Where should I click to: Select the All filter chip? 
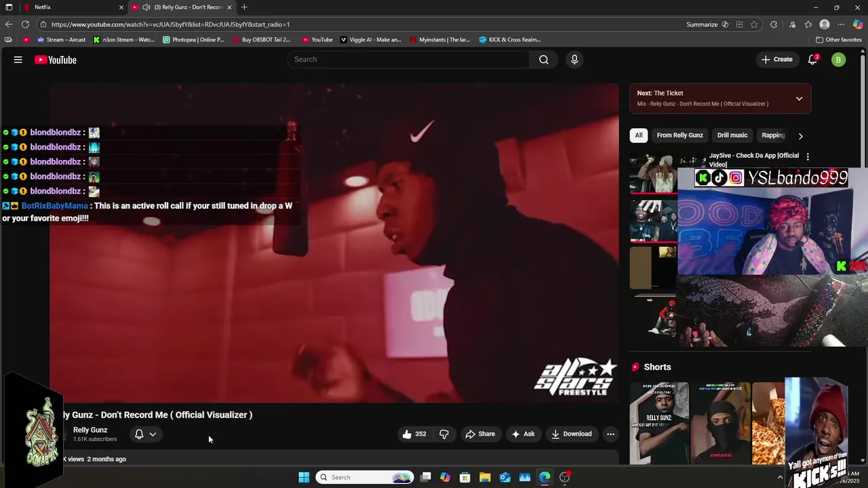click(x=638, y=135)
